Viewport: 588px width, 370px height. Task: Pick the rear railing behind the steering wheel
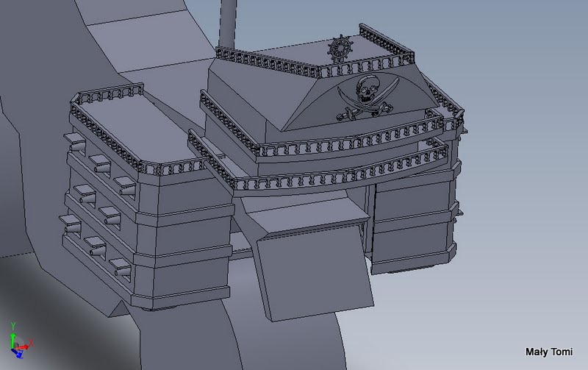386,43
